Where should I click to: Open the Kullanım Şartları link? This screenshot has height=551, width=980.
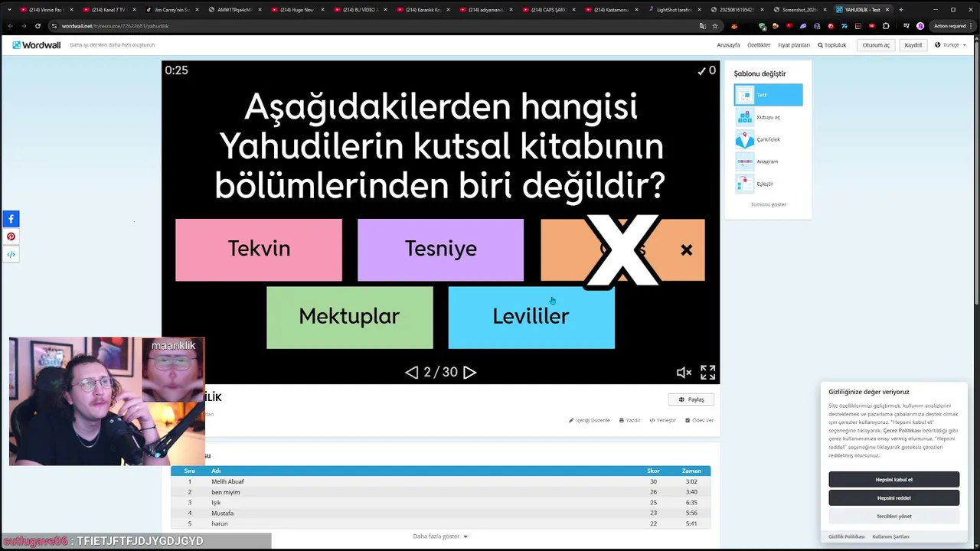click(890, 537)
